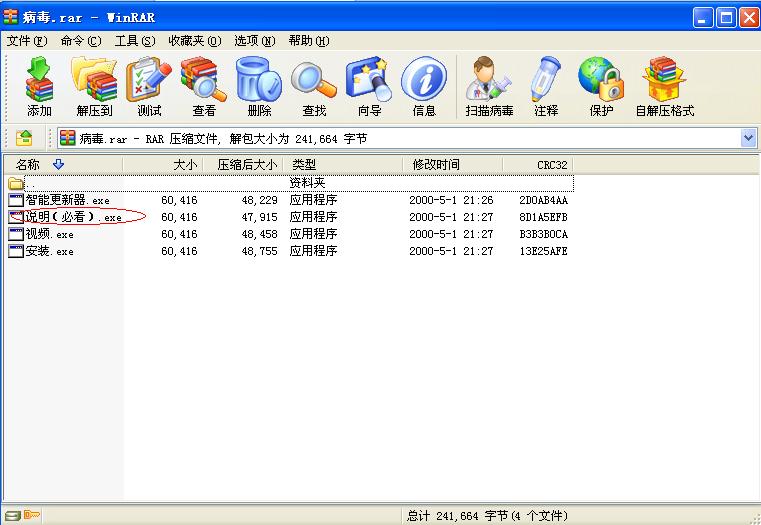Click the parent folder '..' icon
Image resolution: width=761 pixels, height=525 pixels.
pos(16,183)
